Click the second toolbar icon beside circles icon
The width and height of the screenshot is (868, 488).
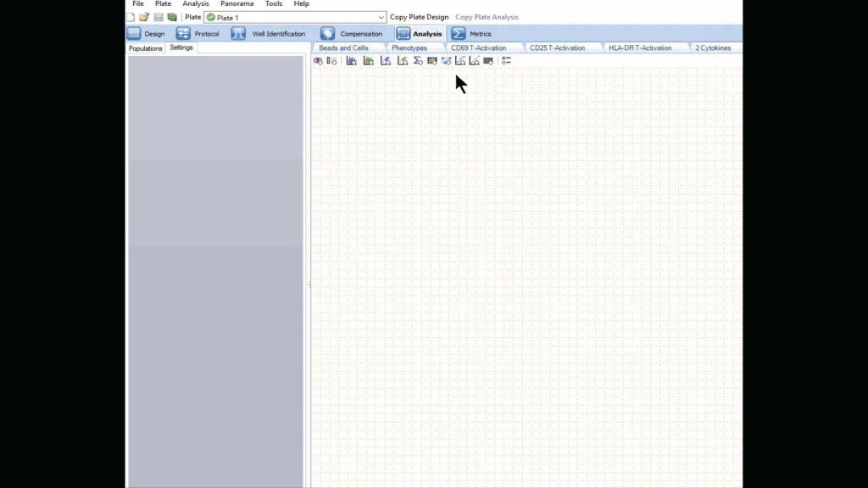(331, 61)
